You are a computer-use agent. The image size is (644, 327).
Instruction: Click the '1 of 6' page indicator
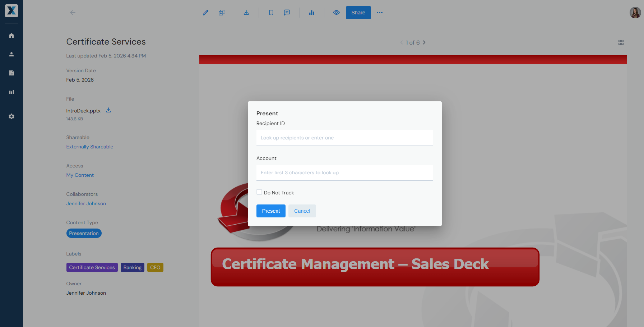tap(413, 42)
